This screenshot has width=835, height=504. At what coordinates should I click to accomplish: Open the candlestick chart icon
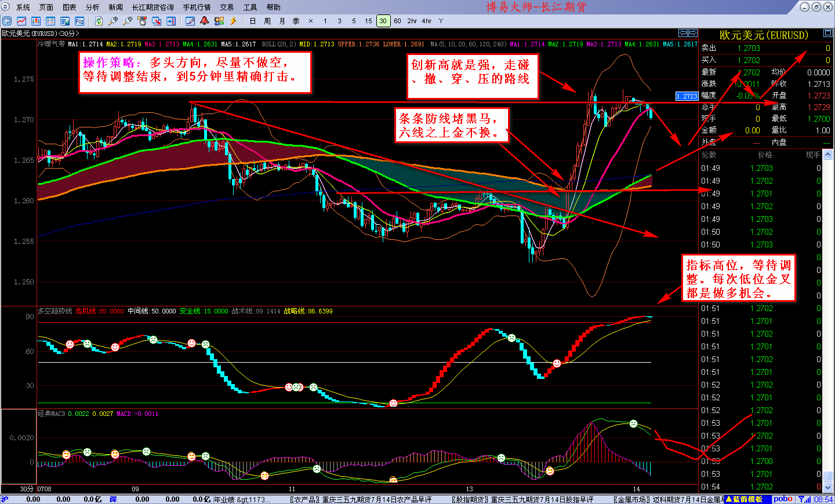pos(36,21)
